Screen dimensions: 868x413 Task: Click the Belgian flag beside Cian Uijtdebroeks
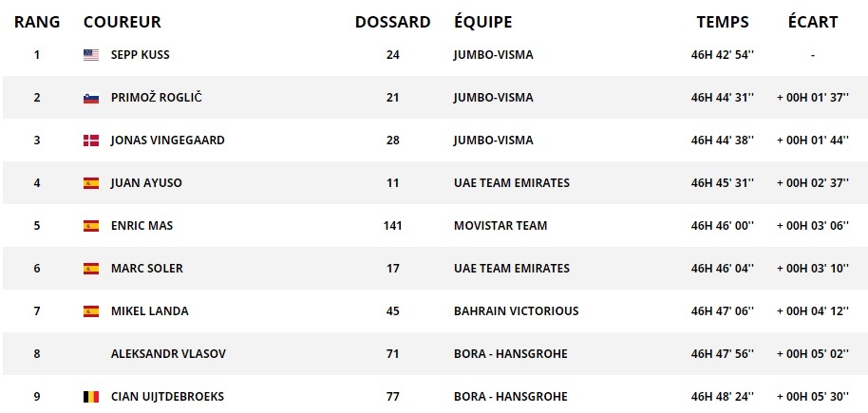point(91,397)
